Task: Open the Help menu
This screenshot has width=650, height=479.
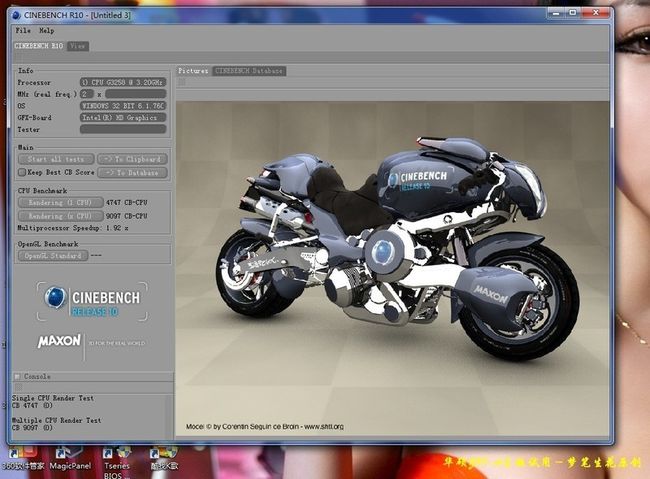Action: 47,30
